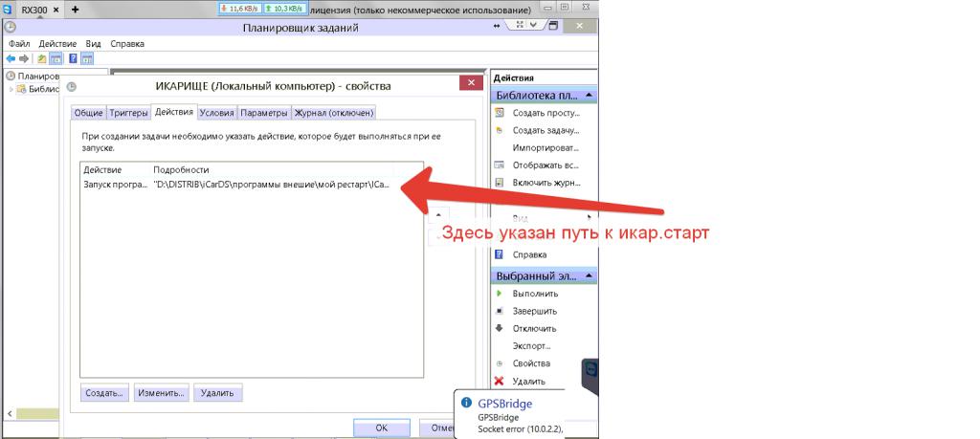Switch to the Условия tab

coord(216,113)
